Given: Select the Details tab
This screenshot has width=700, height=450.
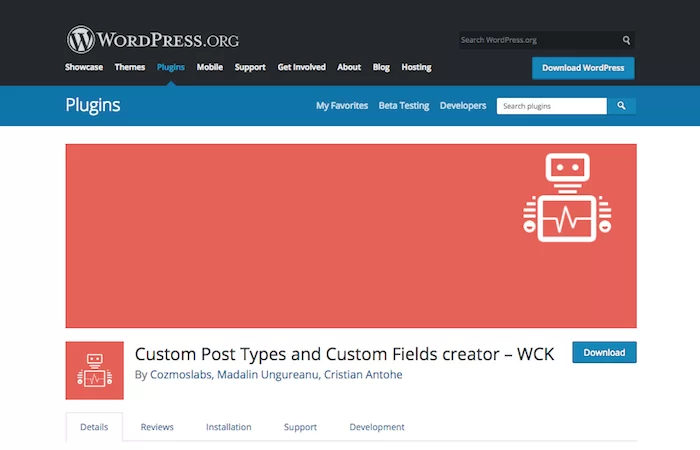Looking at the screenshot, I should pyautogui.click(x=94, y=427).
